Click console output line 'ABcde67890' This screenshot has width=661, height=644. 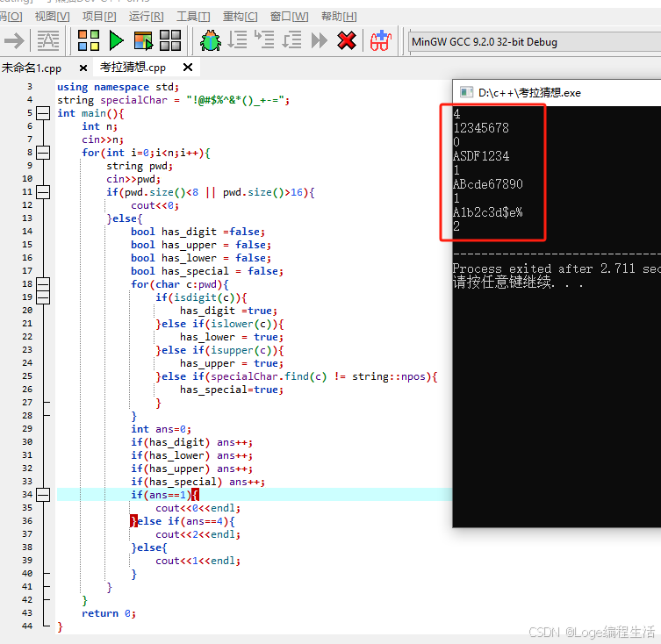[x=488, y=184]
